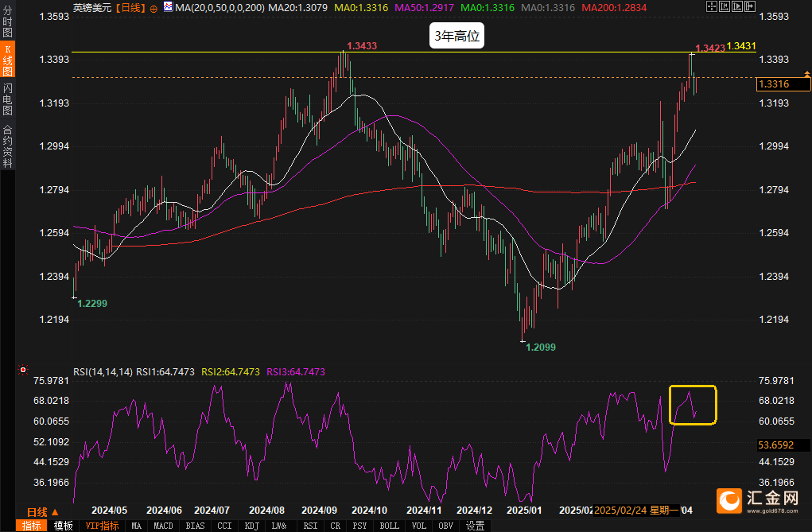Click the red sun icon above RSI panel
The height and width of the screenshot is (532, 812).
(x=23, y=370)
